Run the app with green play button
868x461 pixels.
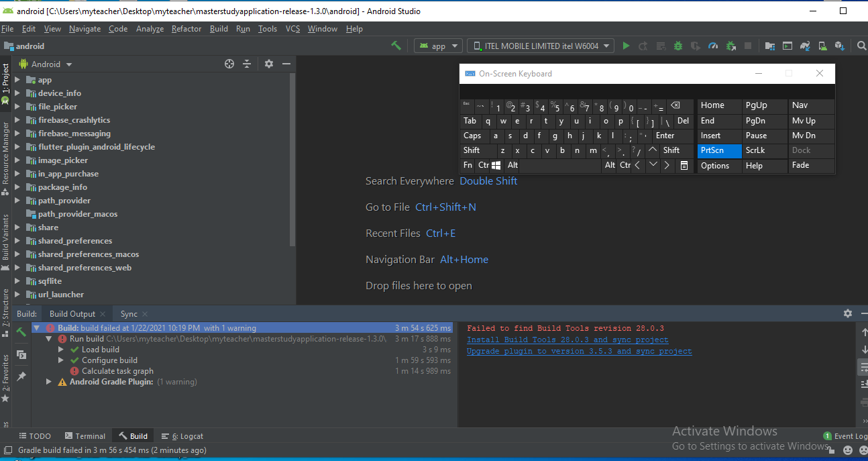[x=626, y=46]
